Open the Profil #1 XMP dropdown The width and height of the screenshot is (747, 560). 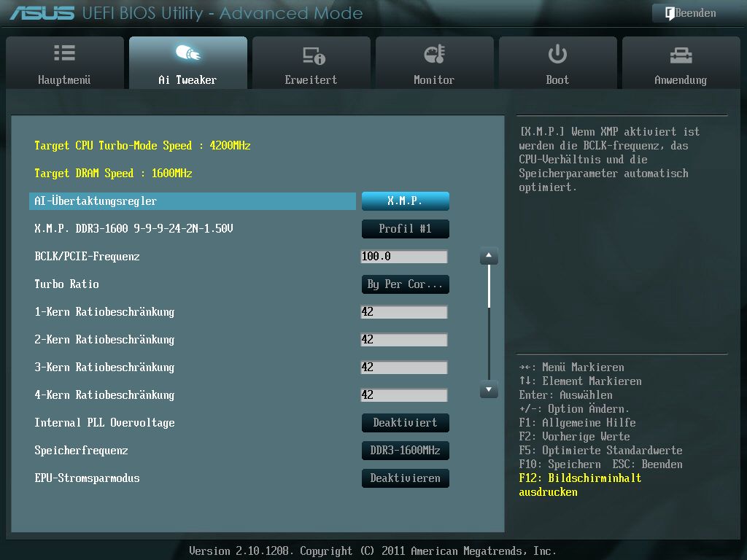[x=406, y=228]
